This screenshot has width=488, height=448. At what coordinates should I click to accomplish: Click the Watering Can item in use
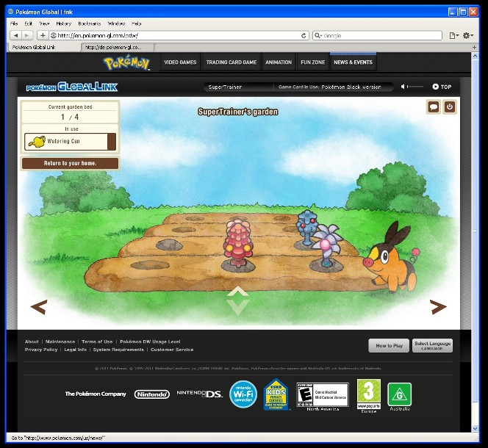point(70,141)
